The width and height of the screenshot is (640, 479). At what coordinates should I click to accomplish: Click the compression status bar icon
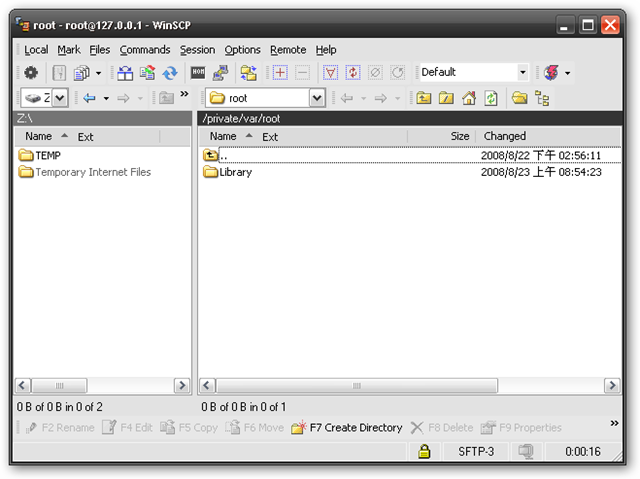pyautogui.click(x=526, y=451)
